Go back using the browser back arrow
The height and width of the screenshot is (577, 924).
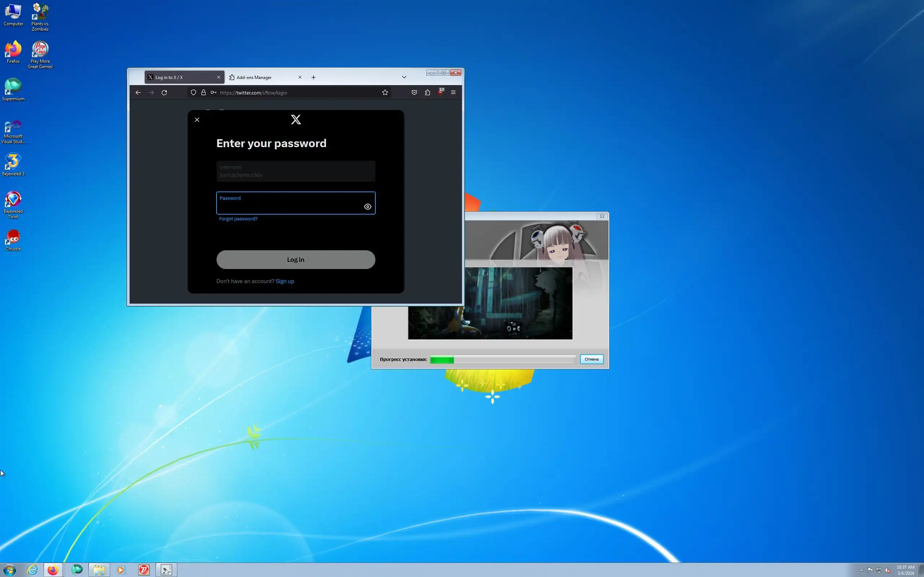coord(138,93)
